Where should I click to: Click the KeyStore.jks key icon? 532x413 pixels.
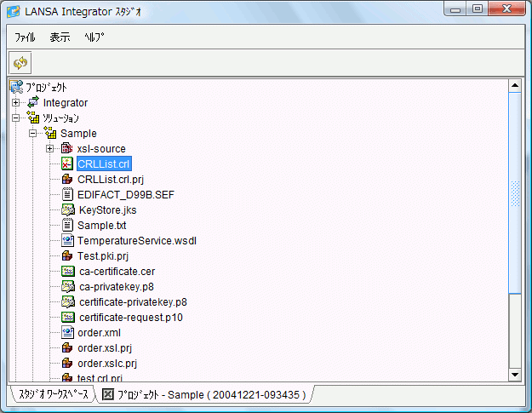click(68, 209)
